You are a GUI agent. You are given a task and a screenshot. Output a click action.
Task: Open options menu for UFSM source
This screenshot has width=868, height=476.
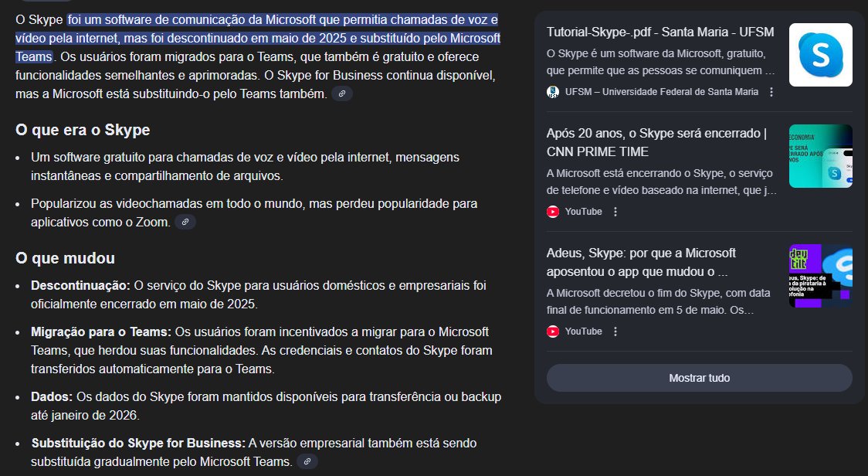click(771, 92)
